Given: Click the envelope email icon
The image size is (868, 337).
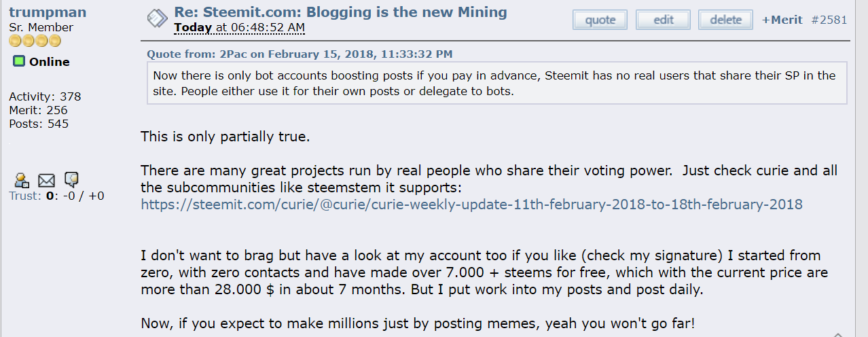Looking at the screenshot, I should pos(46,180).
